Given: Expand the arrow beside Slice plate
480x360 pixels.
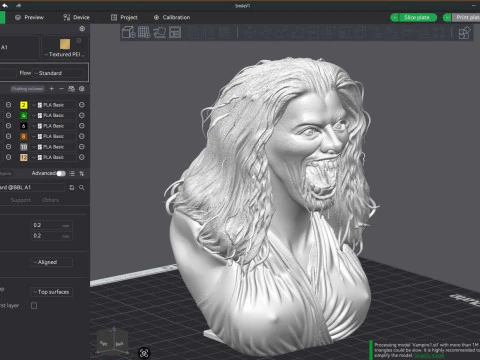Looking at the screenshot, I should [x=395, y=17].
